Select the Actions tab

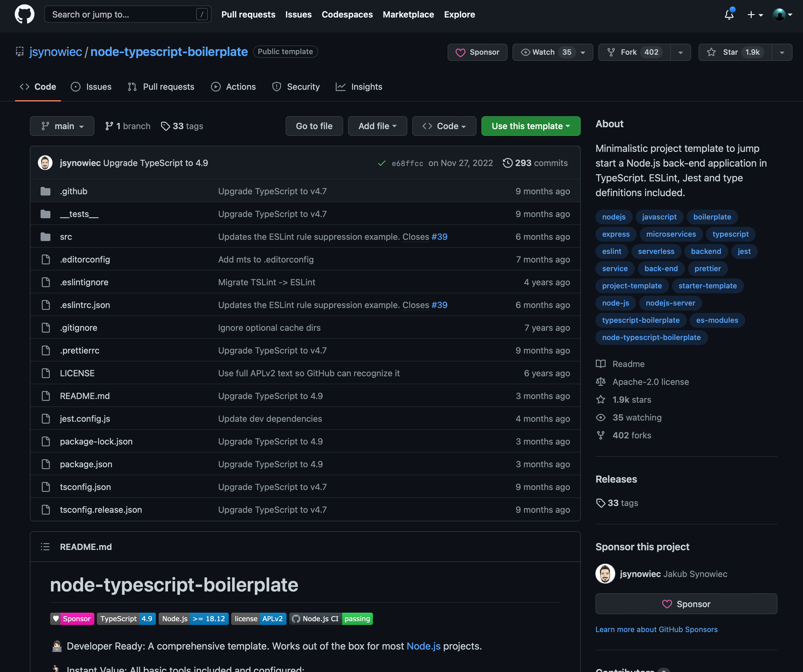pyautogui.click(x=233, y=87)
